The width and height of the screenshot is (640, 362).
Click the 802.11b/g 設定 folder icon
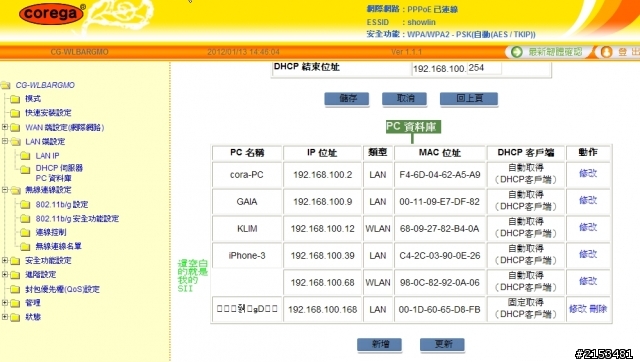[25, 204]
